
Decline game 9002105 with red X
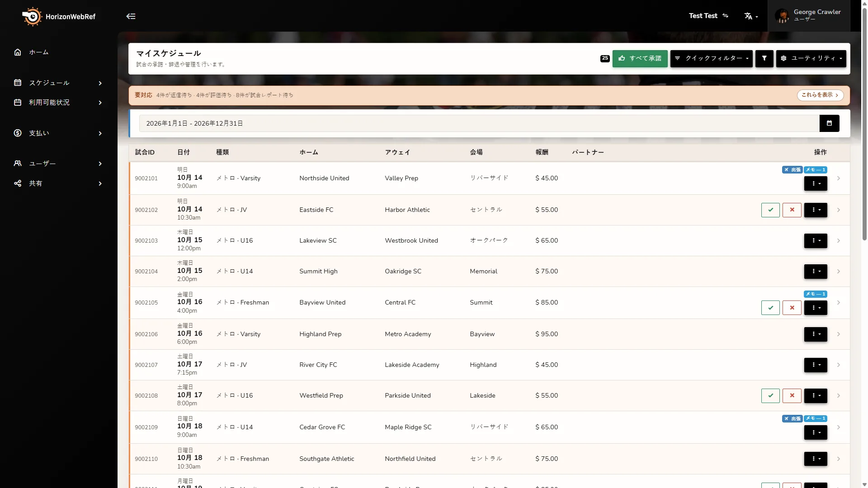(x=792, y=308)
